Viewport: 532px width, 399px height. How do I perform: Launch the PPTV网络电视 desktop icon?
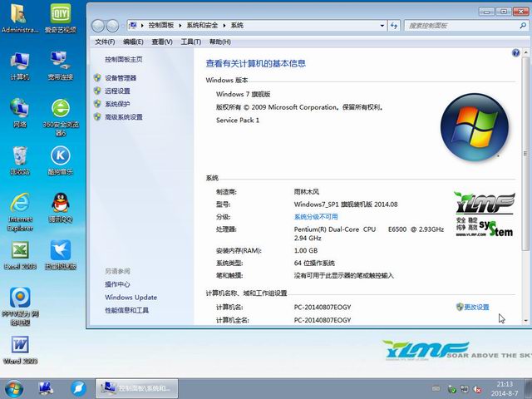point(20,307)
